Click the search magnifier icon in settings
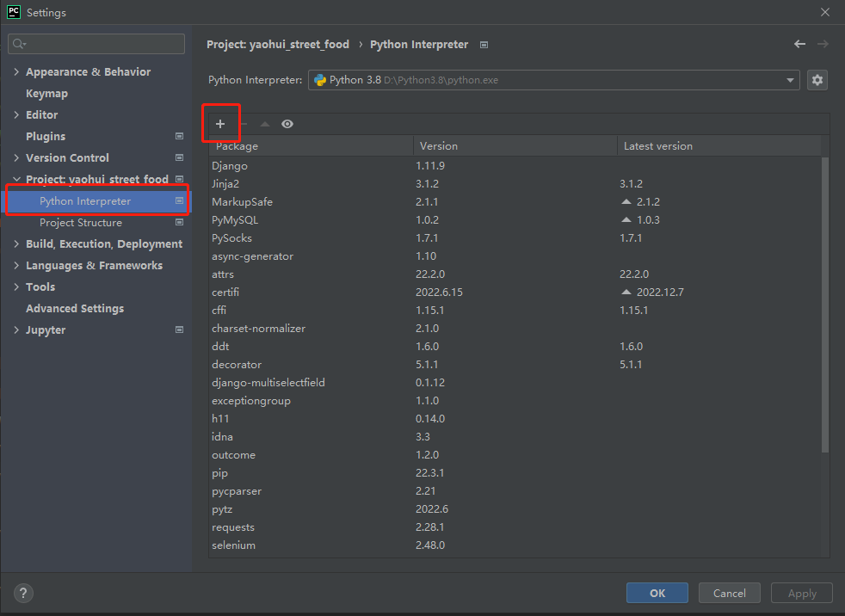The image size is (845, 616). click(19, 44)
